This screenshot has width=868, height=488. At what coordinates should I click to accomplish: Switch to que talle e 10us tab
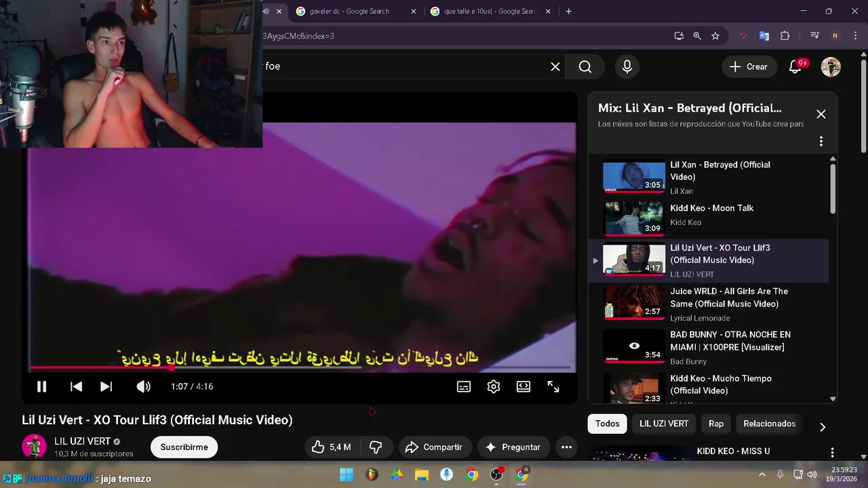(490, 12)
